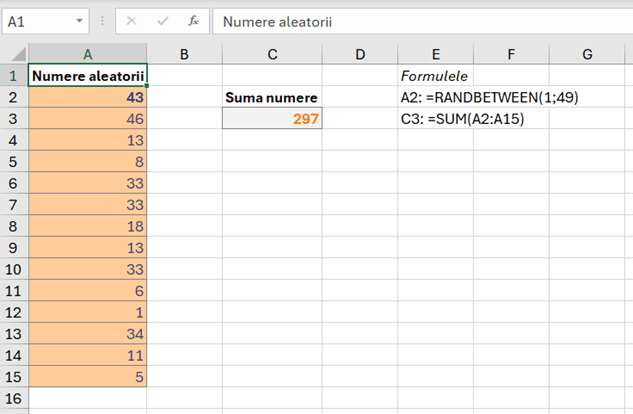Click the vertical dots handle beside Name Box
Image resolution: width=633 pixels, height=414 pixels.
(x=102, y=20)
